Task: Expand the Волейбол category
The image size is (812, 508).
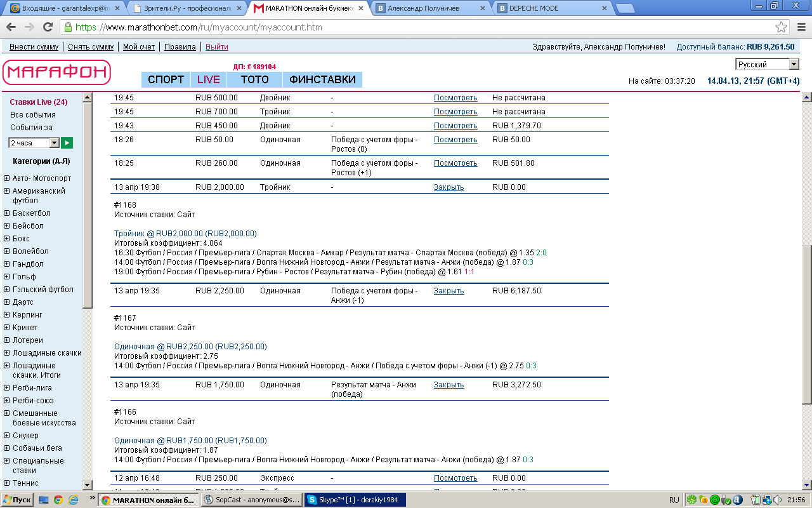Action: [x=6, y=251]
